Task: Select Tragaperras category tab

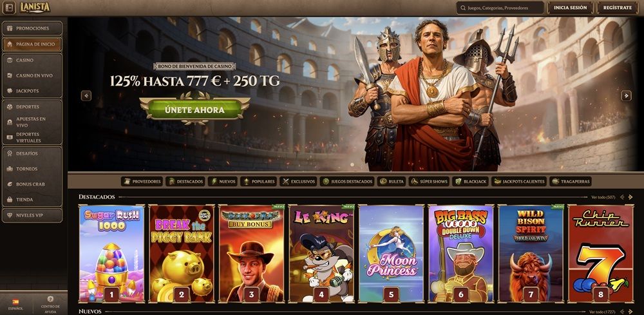Action: pos(571,181)
